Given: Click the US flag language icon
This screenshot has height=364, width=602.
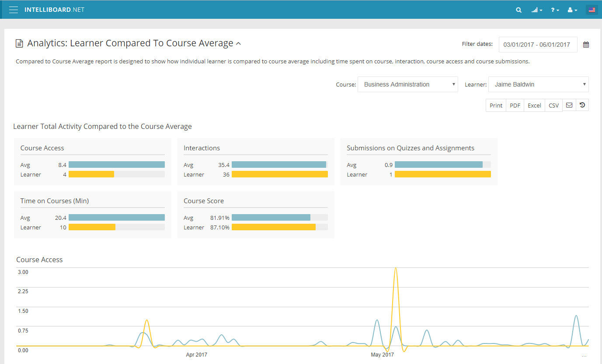Looking at the screenshot, I should (x=592, y=10).
